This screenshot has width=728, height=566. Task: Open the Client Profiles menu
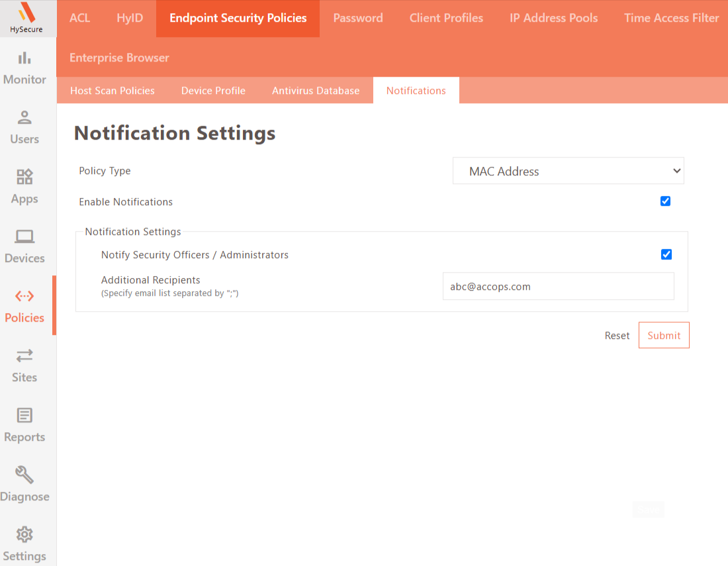(446, 18)
